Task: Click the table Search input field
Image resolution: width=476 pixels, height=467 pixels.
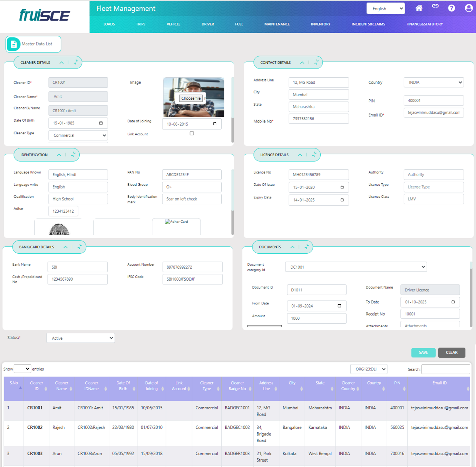Action: point(445,369)
